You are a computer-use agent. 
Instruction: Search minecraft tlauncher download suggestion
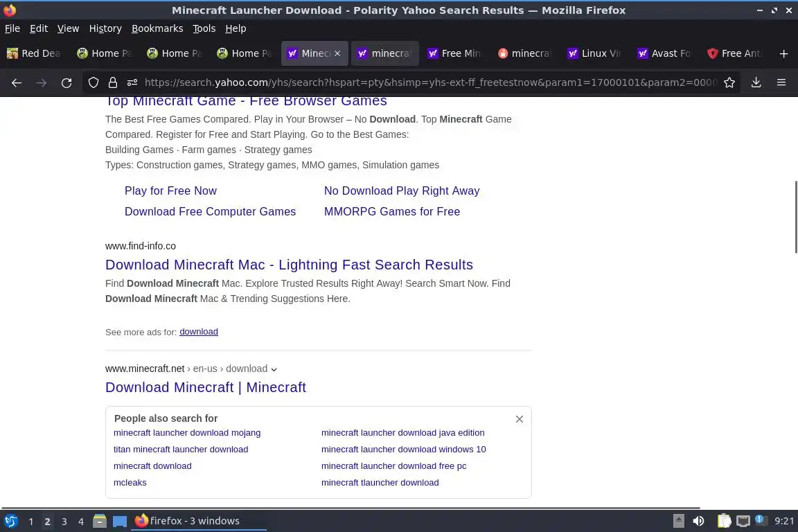point(380,483)
